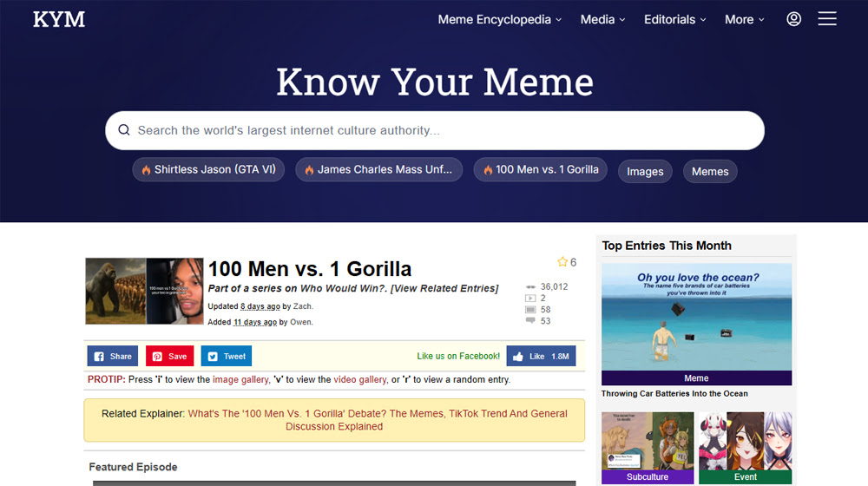Open the Memes pill button
The width and height of the screenshot is (868, 486).
click(710, 172)
